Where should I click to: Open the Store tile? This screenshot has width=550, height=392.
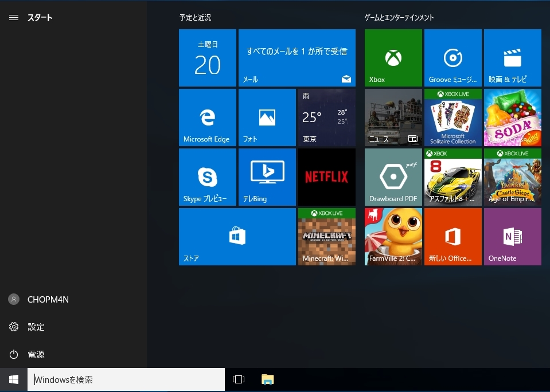[x=237, y=237]
